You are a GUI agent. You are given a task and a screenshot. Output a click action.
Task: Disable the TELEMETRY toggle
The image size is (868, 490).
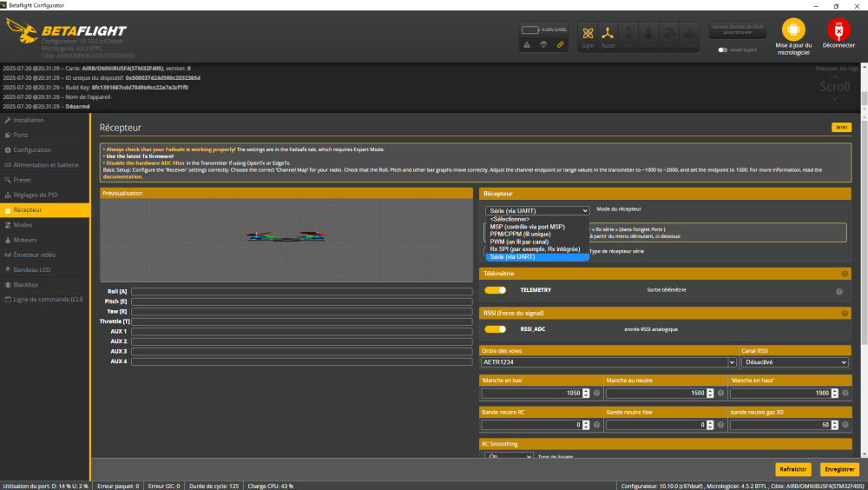[495, 290]
